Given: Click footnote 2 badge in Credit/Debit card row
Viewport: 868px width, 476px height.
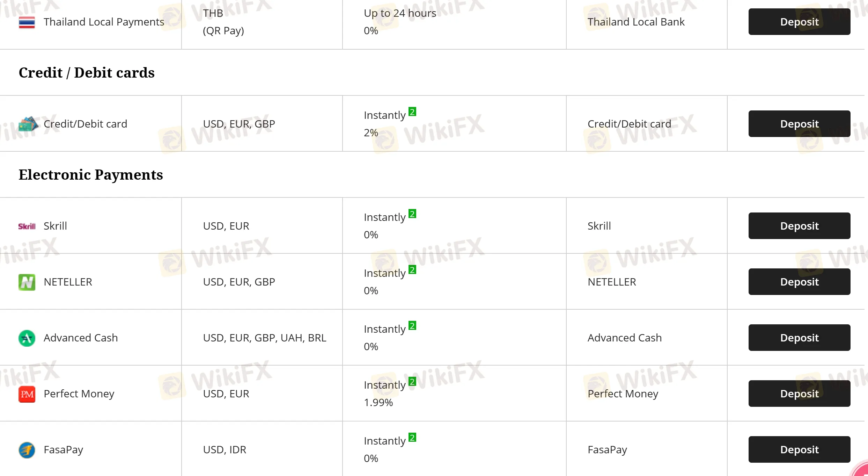Looking at the screenshot, I should click(412, 112).
